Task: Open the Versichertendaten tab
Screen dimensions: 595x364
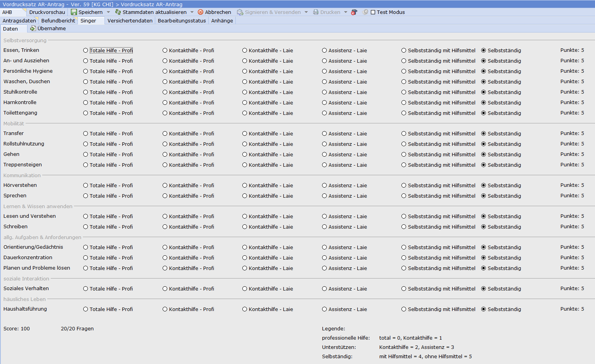Action: click(130, 21)
